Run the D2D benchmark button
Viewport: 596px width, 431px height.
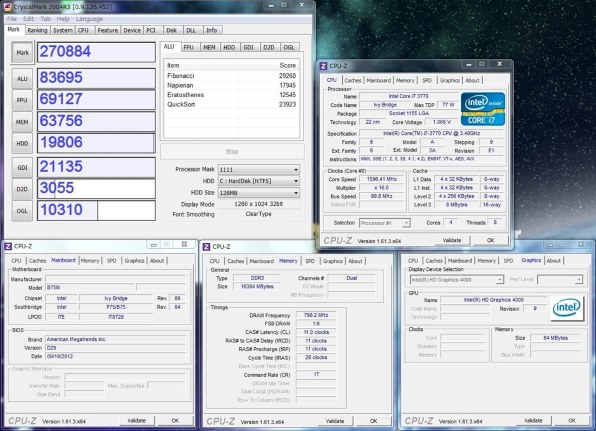point(22,189)
